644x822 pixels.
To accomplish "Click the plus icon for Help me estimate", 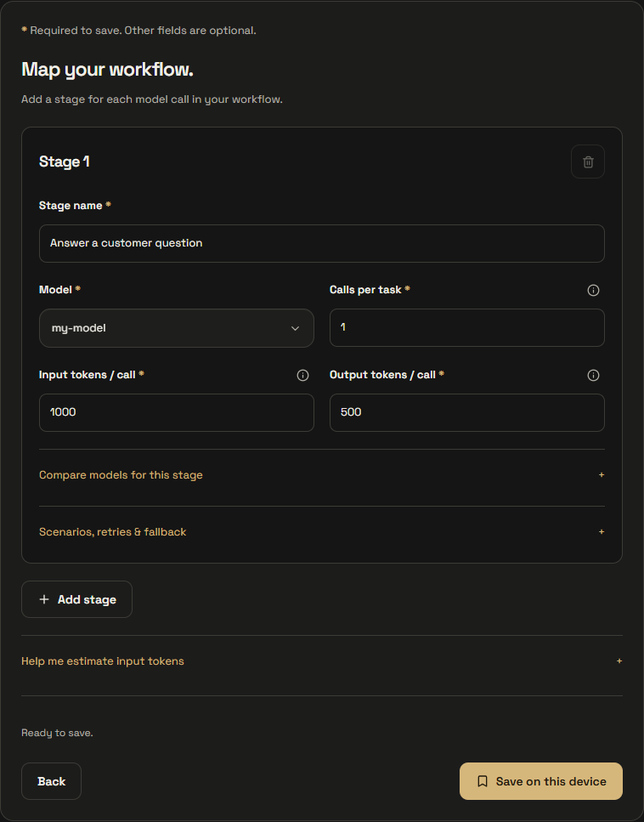I will (619, 661).
